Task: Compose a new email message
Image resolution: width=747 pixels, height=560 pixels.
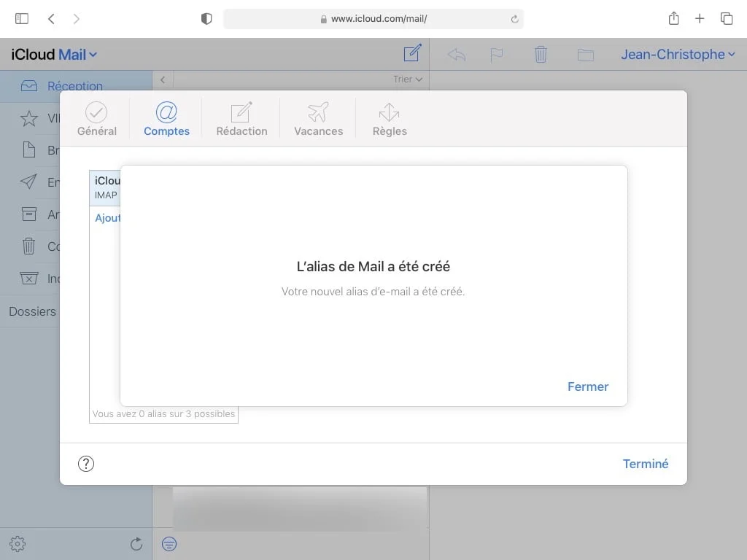Action: (x=412, y=53)
